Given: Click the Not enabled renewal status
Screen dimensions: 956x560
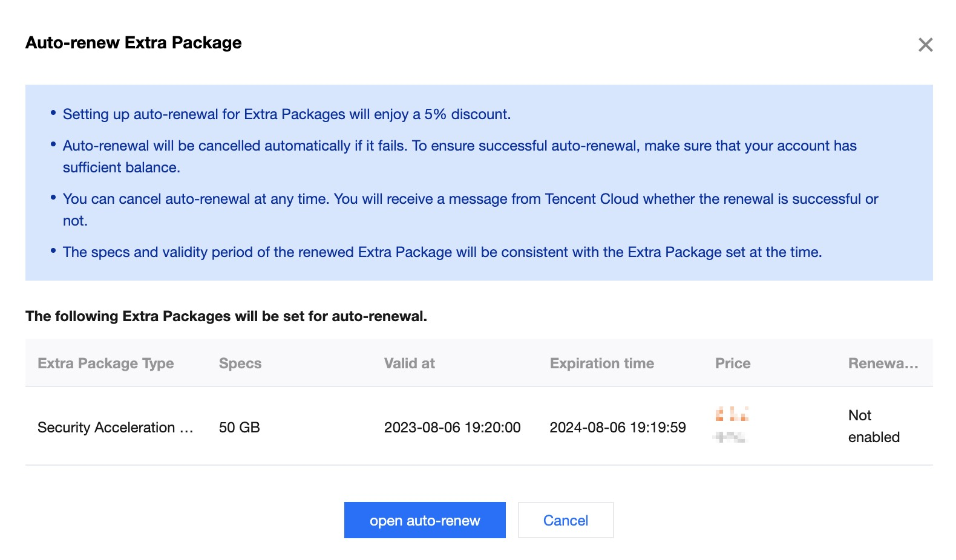Looking at the screenshot, I should coord(873,426).
